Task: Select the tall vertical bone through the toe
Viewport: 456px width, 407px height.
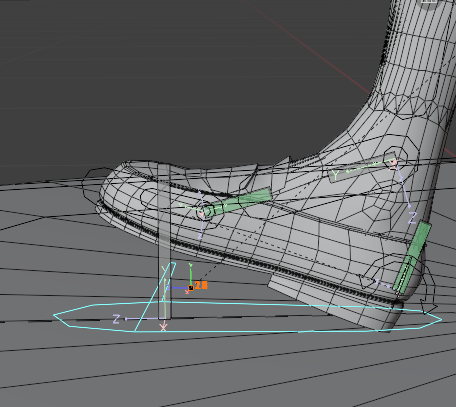Action: [164, 241]
